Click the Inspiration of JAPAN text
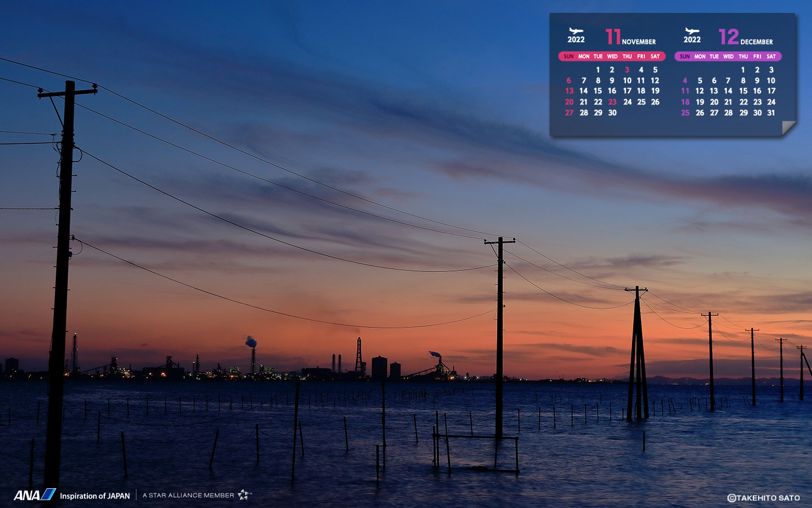The width and height of the screenshot is (812, 508). (x=95, y=496)
